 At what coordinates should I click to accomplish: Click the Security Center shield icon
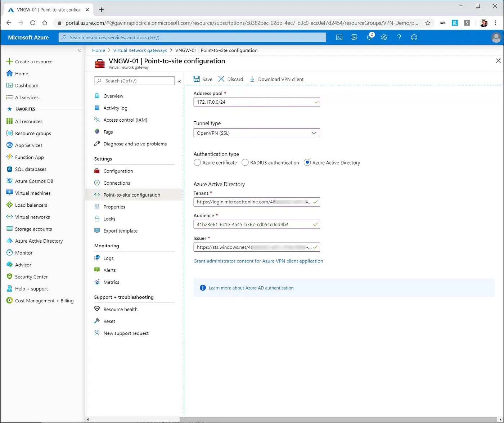pyautogui.click(x=10, y=276)
